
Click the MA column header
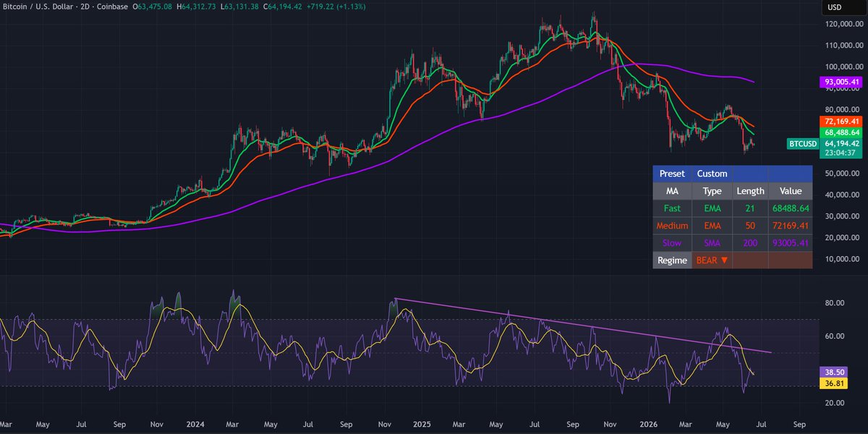coord(672,191)
